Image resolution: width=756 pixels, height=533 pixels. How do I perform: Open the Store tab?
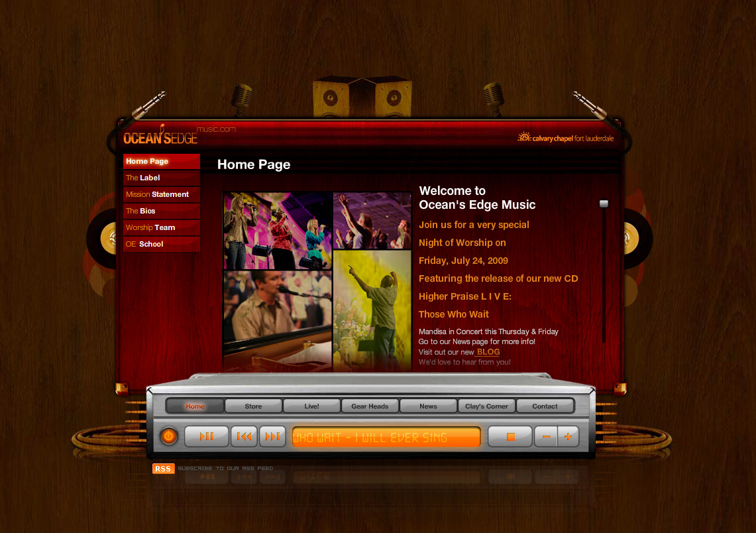pos(253,406)
